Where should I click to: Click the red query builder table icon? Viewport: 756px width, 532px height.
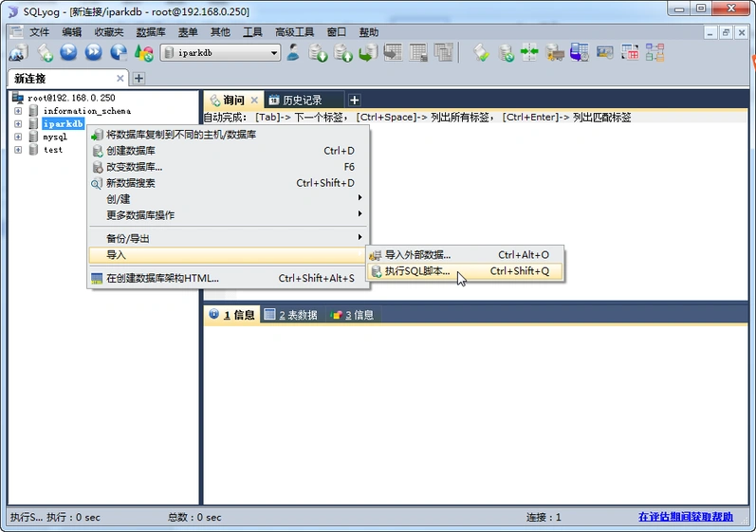point(630,52)
